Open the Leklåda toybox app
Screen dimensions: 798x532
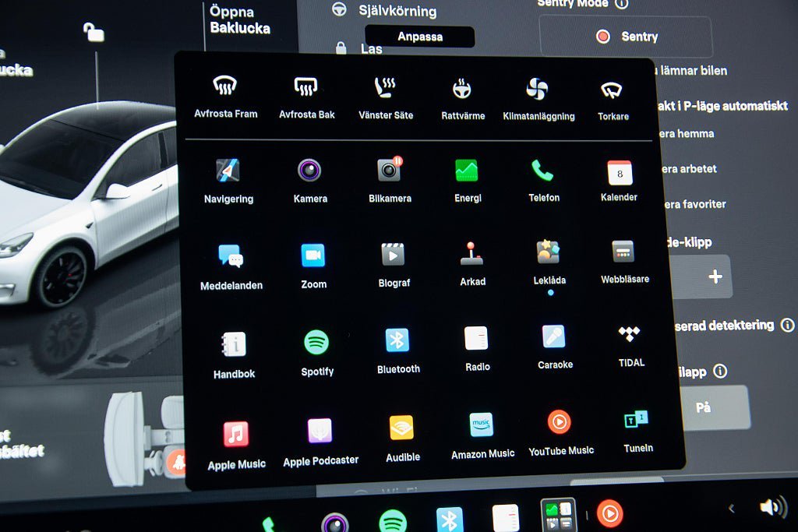pos(549,262)
